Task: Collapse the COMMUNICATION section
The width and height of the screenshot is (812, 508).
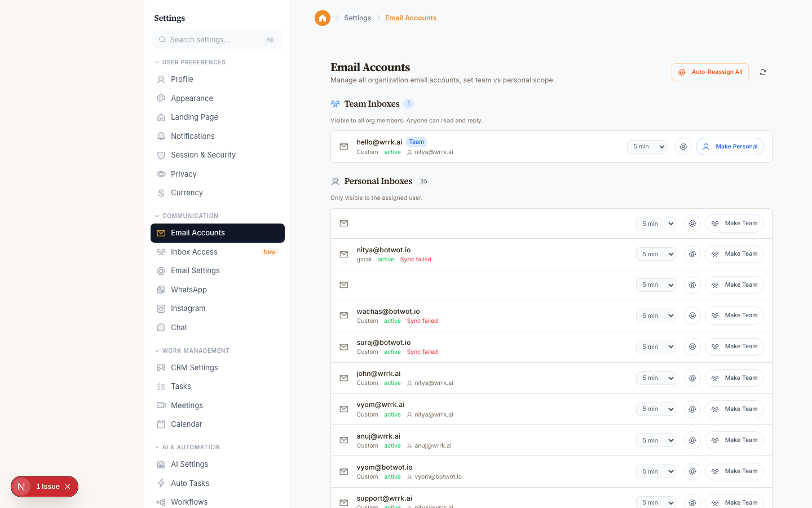Action: click(x=157, y=216)
